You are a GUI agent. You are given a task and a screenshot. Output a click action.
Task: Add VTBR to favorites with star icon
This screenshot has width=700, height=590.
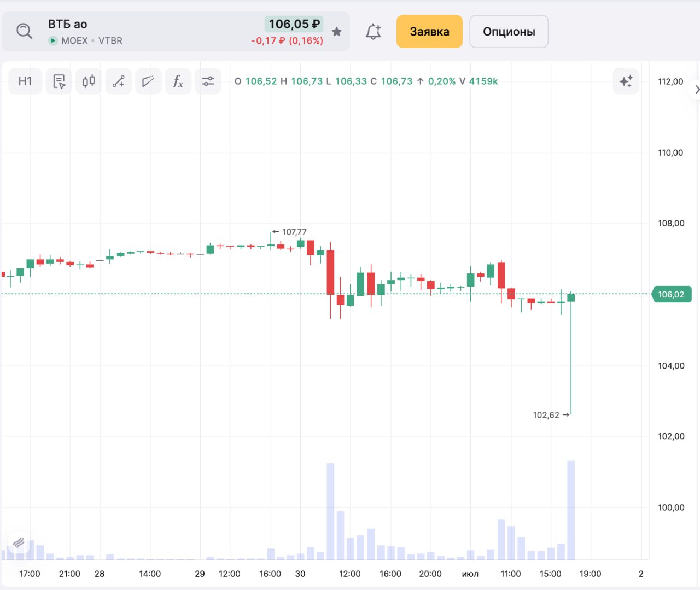click(337, 32)
